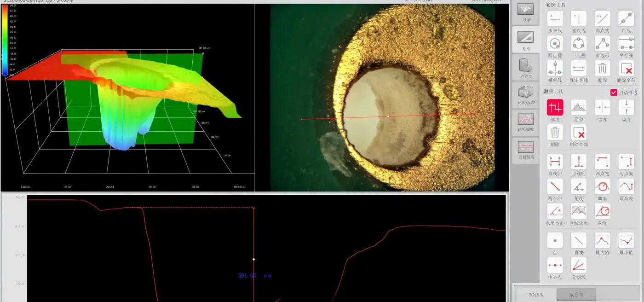Select the 角度 angle measurement tool
Screen dimensions: 644x302
click(x=579, y=186)
